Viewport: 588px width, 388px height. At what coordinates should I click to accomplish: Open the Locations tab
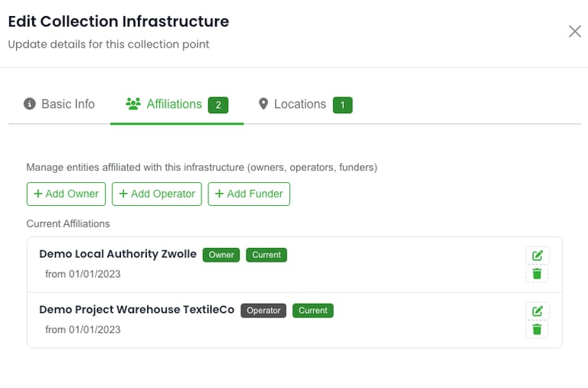tap(300, 104)
